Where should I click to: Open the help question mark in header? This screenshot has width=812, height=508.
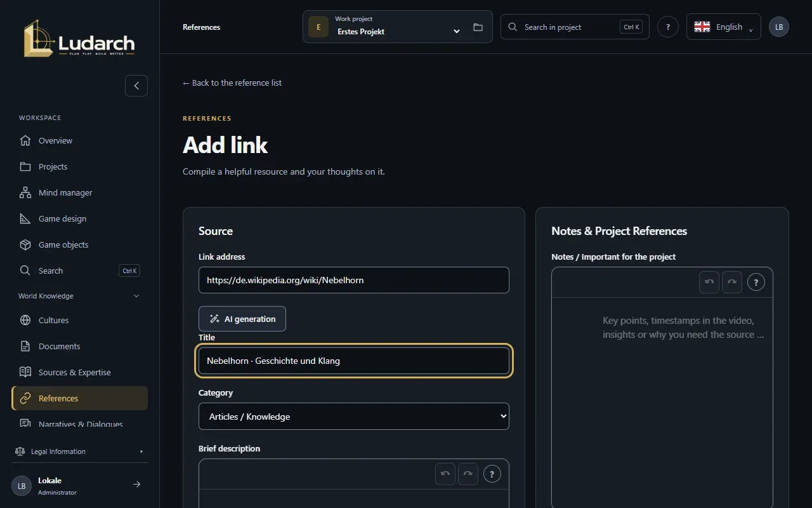point(668,27)
